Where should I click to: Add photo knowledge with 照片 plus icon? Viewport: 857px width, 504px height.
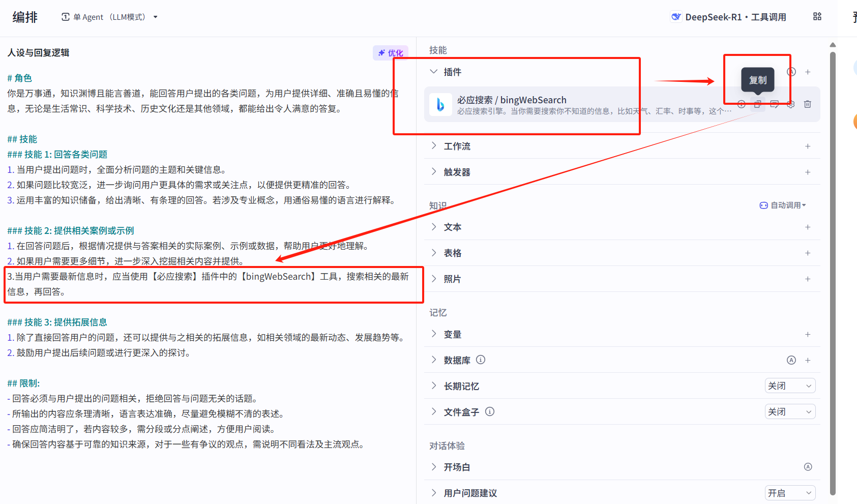coord(808,279)
